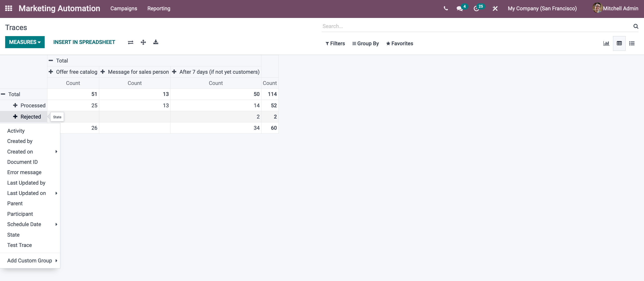
Task: Click Count header under Offer free catalog
Action: pos(73,83)
